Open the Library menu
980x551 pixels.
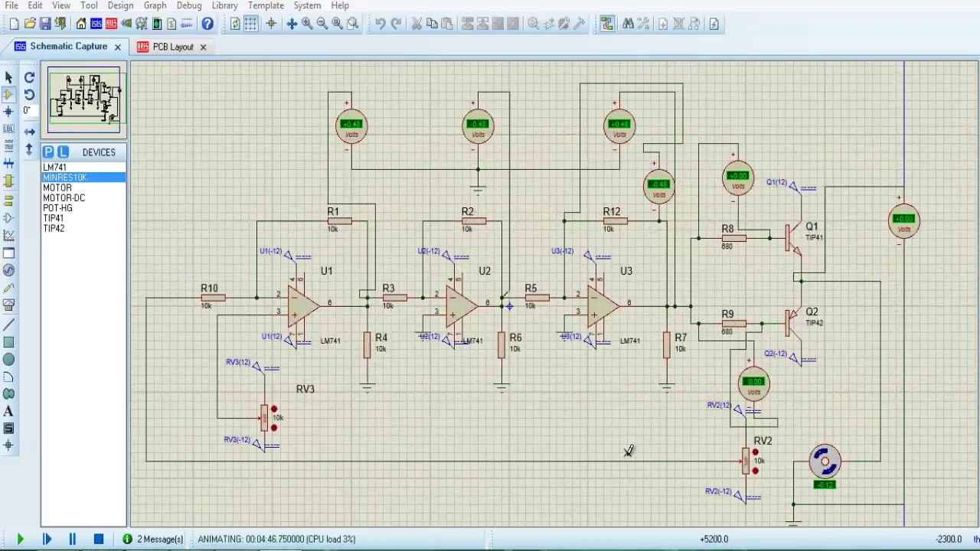point(224,5)
